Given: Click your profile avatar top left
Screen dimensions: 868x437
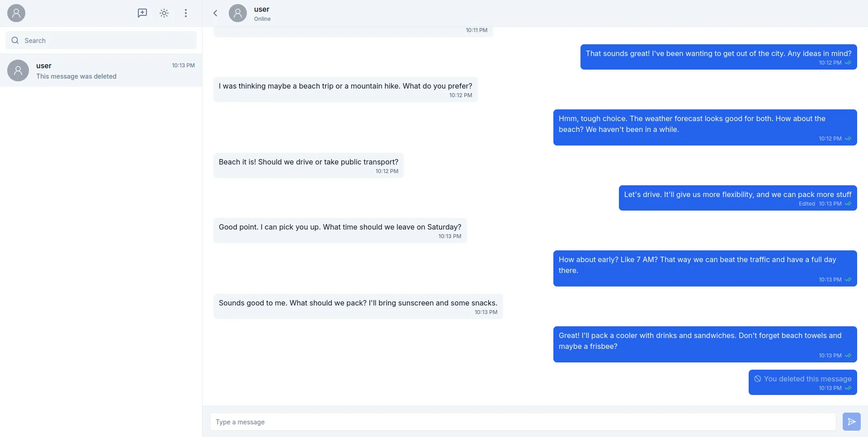Looking at the screenshot, I should tap(16, 13).
